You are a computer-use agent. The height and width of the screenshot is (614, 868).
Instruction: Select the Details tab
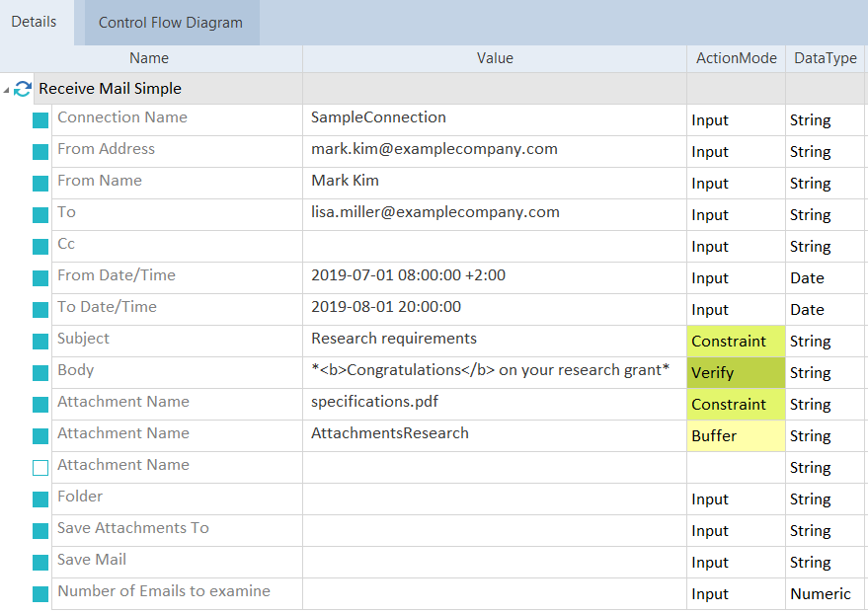coord(34,22)
